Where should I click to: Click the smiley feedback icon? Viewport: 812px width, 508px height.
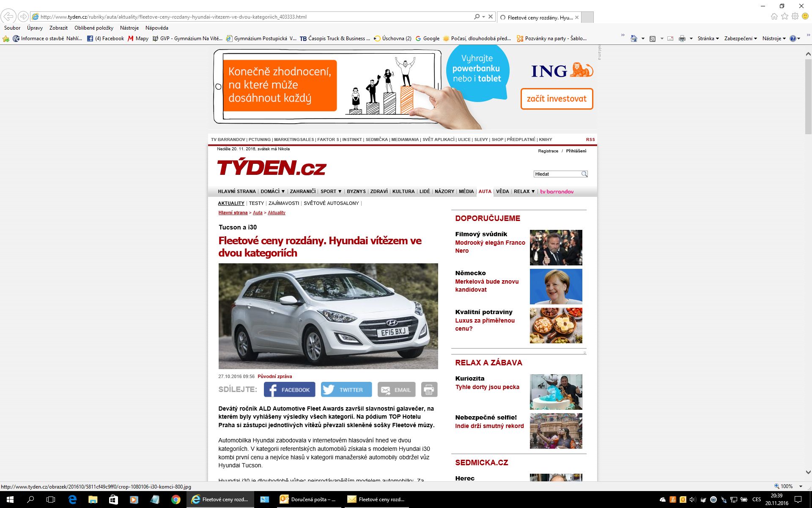[x=806, y=16]
